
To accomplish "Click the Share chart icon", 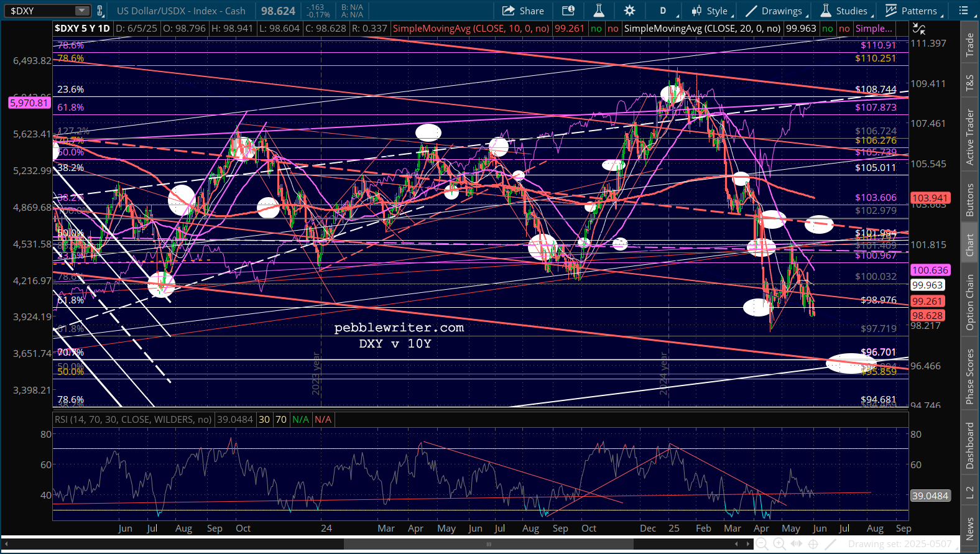I will tap(522, 11).
